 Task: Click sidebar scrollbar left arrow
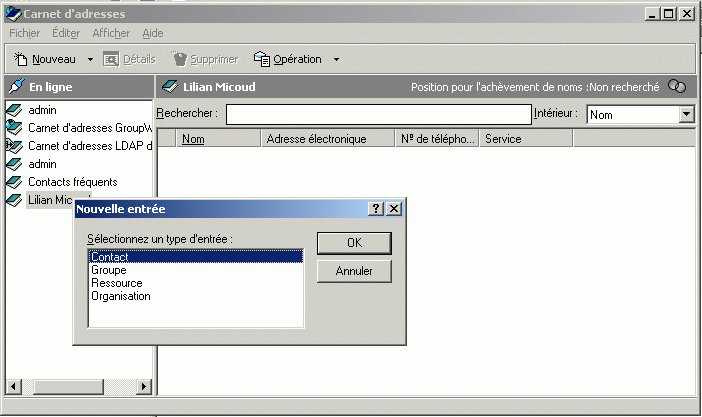(x=14, y=386)
